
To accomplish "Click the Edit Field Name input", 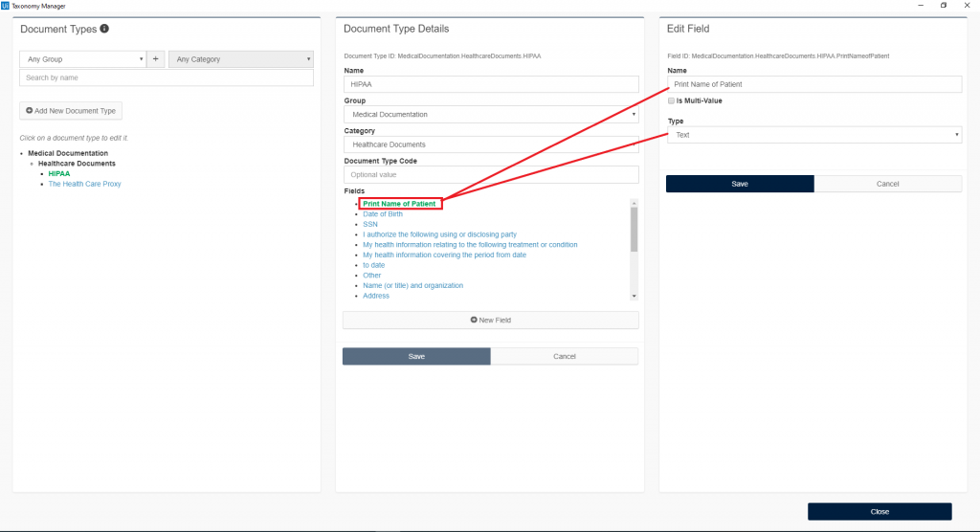I will (x=814, y=84).
